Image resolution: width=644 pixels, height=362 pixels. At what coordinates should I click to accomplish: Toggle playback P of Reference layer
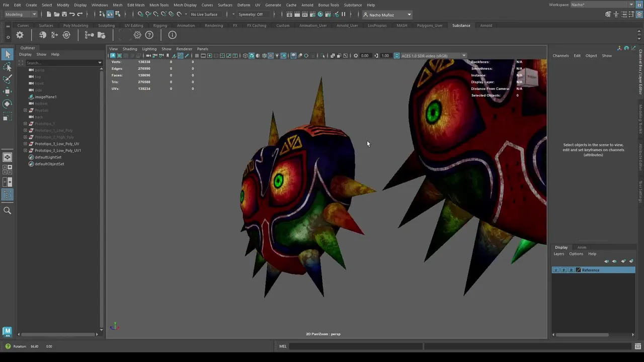(x=563, y=270)
